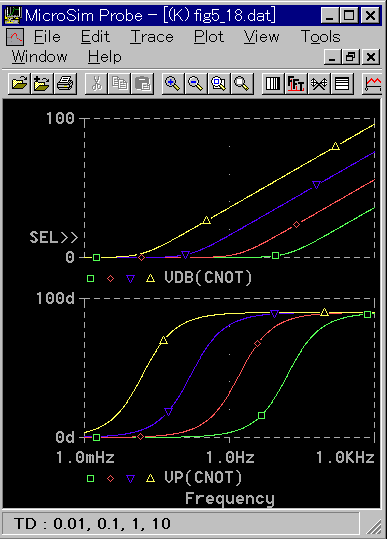Open the document control icon beside File
387x539 pixels.
point(15,37)
